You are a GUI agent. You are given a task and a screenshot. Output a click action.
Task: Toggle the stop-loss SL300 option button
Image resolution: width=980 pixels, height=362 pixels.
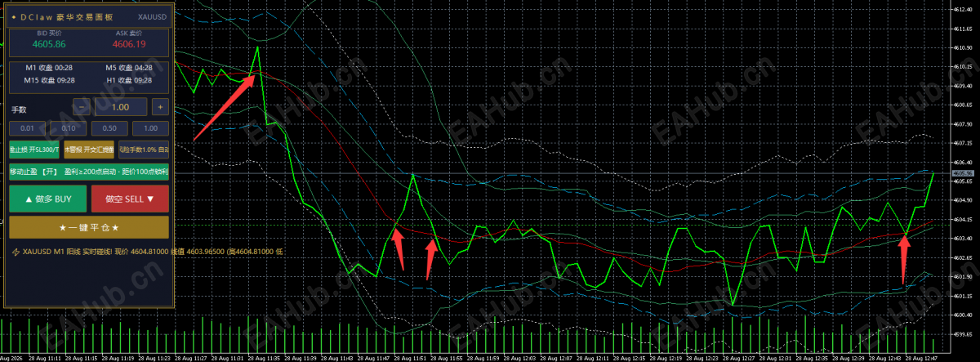pos(34,150)
